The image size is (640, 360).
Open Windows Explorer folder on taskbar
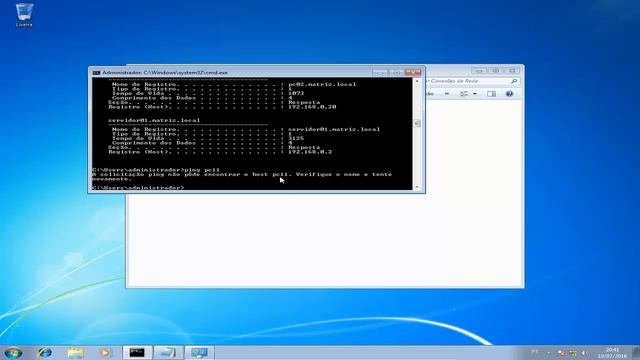(x=75, y=352)
